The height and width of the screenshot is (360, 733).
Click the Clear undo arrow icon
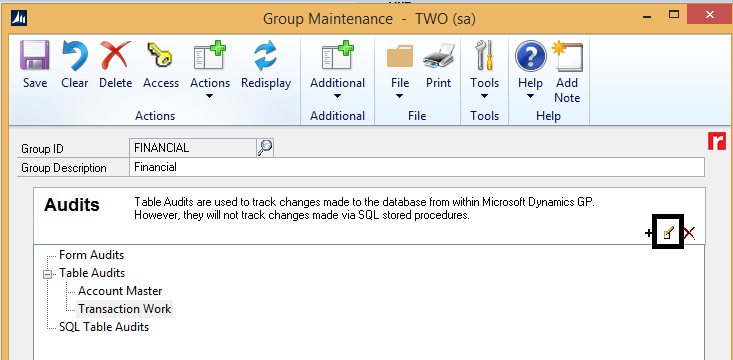point(75,56)
